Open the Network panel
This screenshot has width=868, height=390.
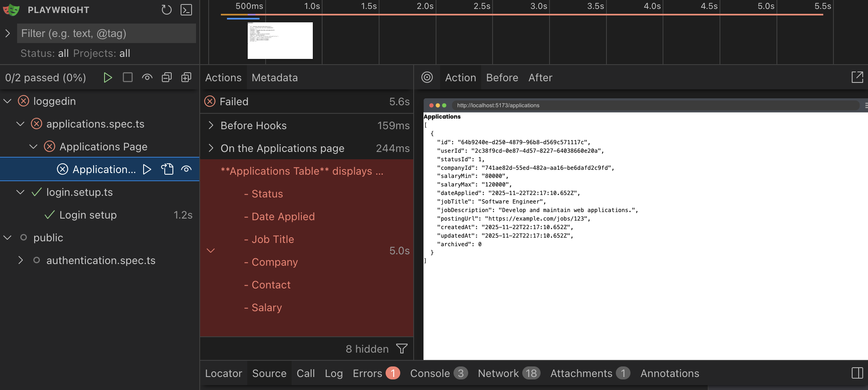coord(499,373)
